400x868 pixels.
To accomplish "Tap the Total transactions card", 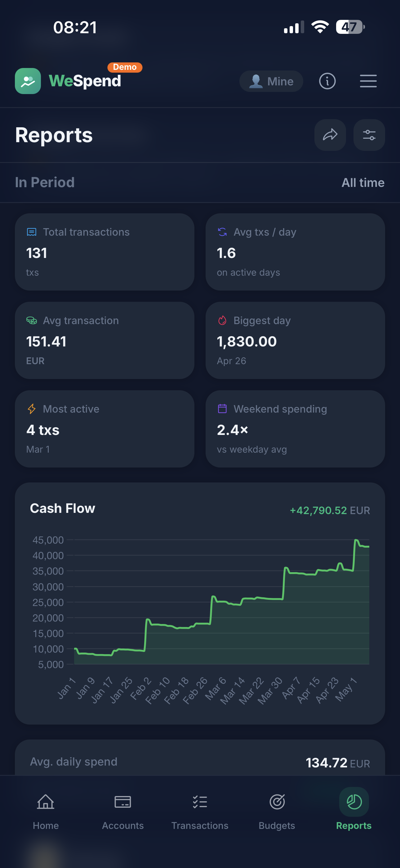I will tap(105, 252).
